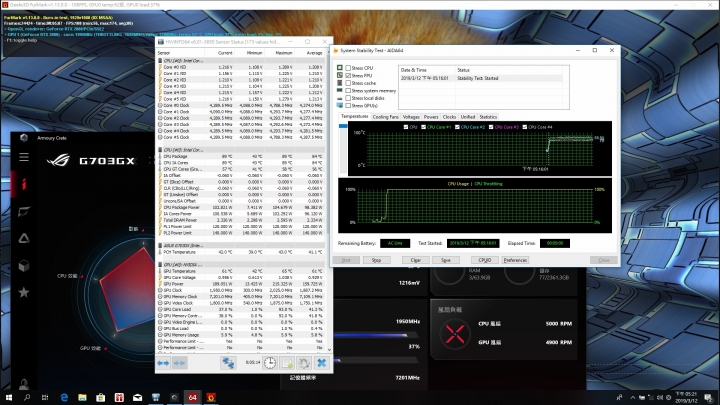Click HWiNFO network remote connection icon
The image size is (720, 405).
(228, 363)
